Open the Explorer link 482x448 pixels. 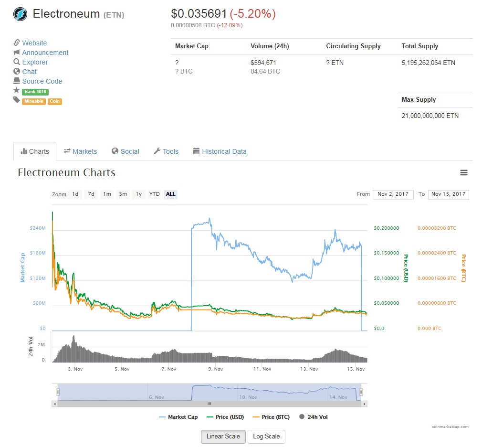click(x=35, y=62)
